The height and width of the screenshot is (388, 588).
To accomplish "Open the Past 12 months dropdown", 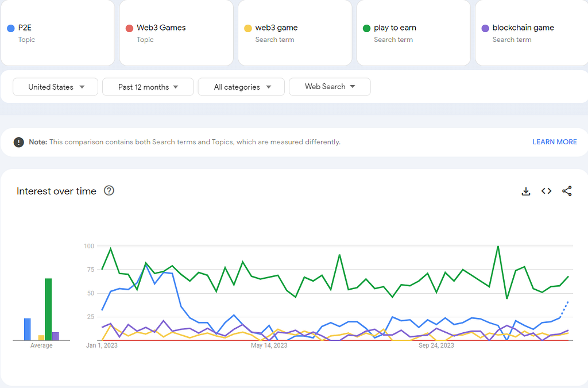I will point(148,87).
